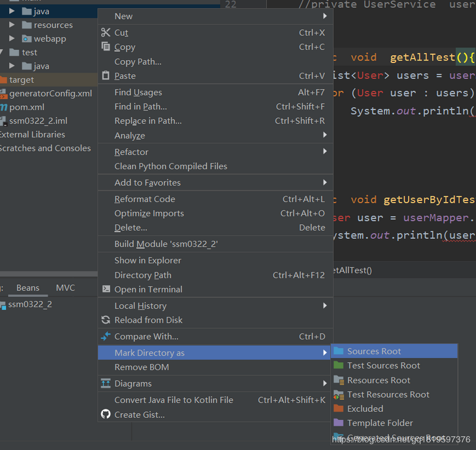
Task: Switch to the MVC tab
Action: click(65, 288)
